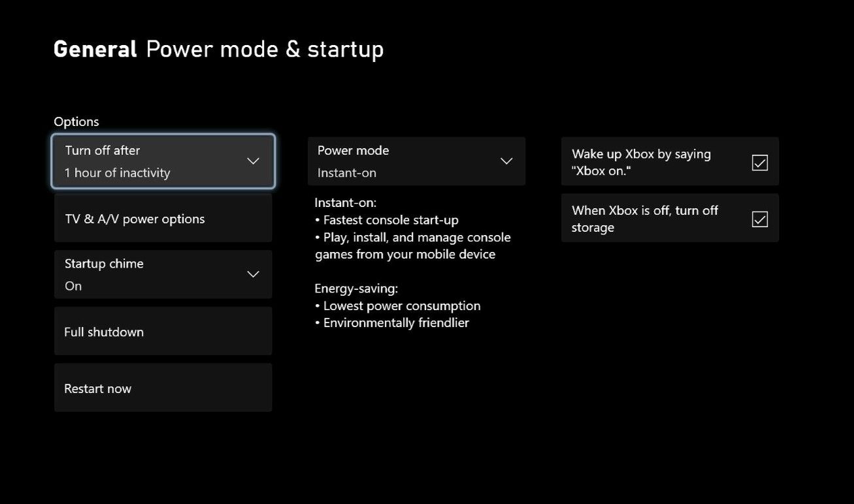854x504 pixels.
Task: Click the Energy-saving description heading
Action: [356, 289]
